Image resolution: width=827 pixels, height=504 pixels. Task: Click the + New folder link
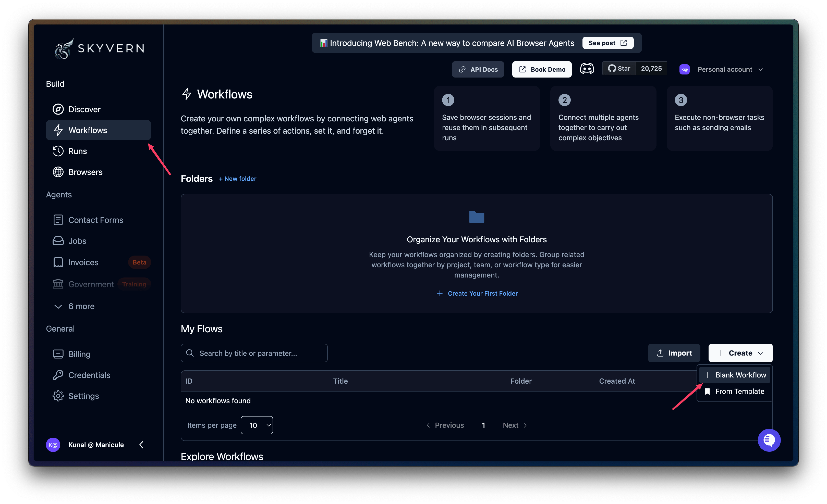(237, 179)
